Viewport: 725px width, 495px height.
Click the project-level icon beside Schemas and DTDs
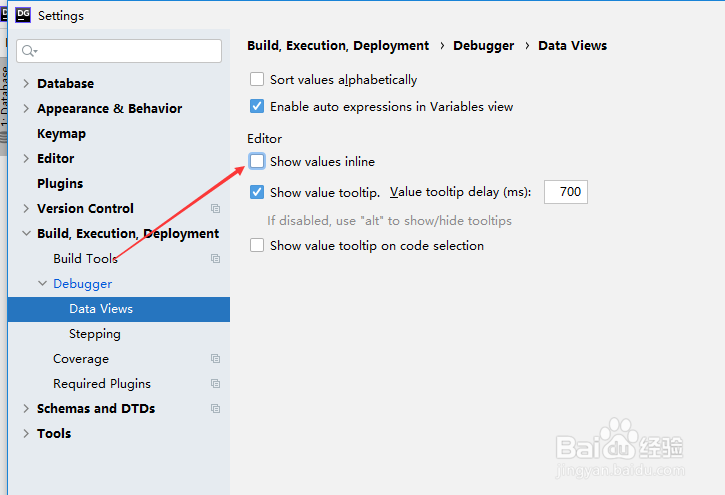tap(215, 409)
